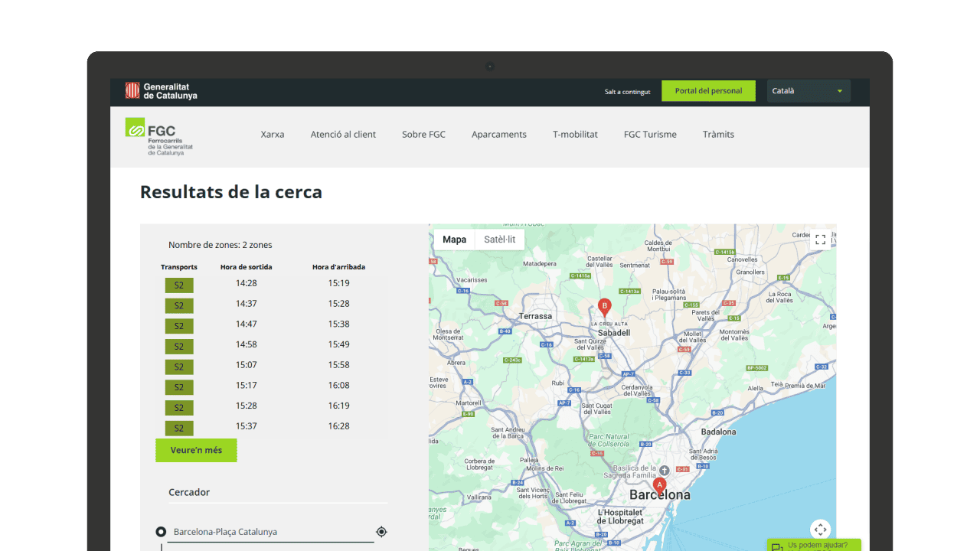Click the 16:08 arrival time
Image resolution: width=980 pixels, height=551 pixels.
[x=338, y=386]
